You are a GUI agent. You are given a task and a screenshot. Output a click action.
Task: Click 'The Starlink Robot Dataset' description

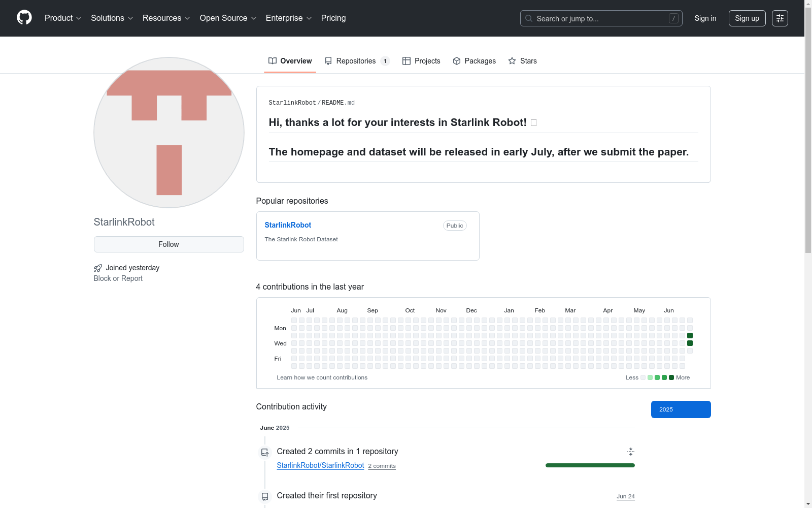pos(301,239)
